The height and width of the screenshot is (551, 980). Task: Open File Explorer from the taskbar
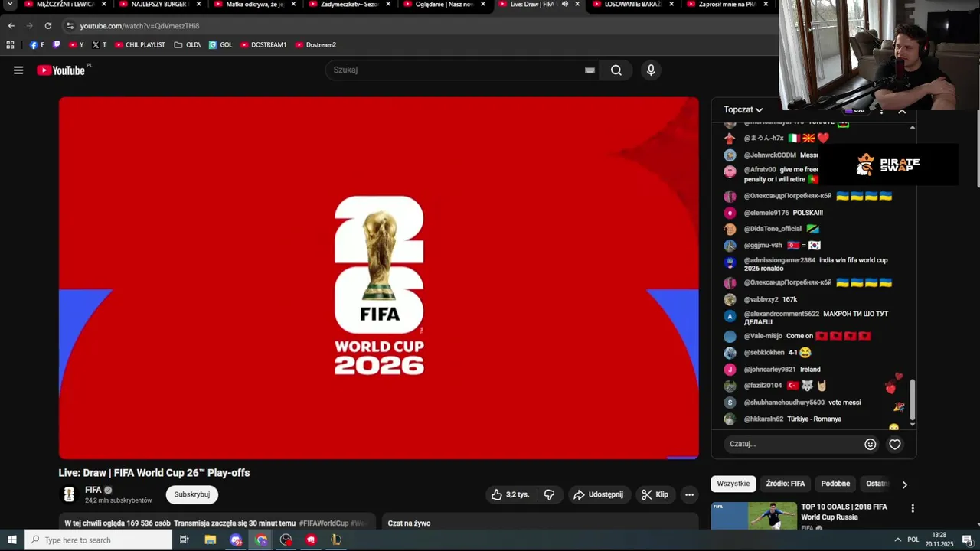pyautogui.click(x=211, y=540)
